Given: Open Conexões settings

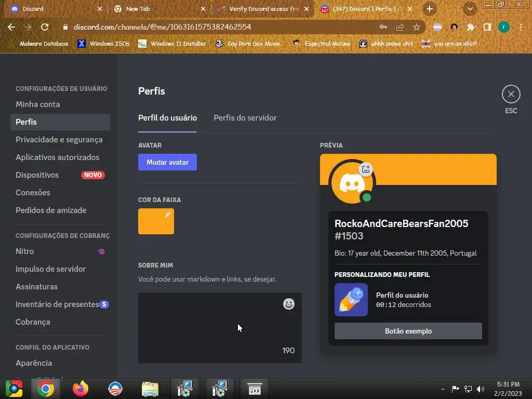Looking at the screenshot, I should pyautogui.click(x=60, y=192).
